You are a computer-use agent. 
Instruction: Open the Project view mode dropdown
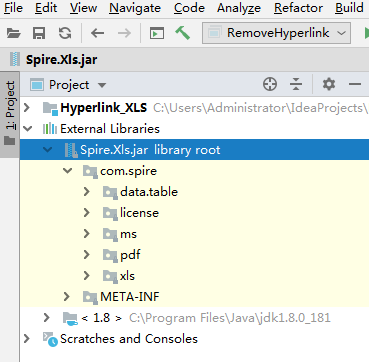point(68,85)
